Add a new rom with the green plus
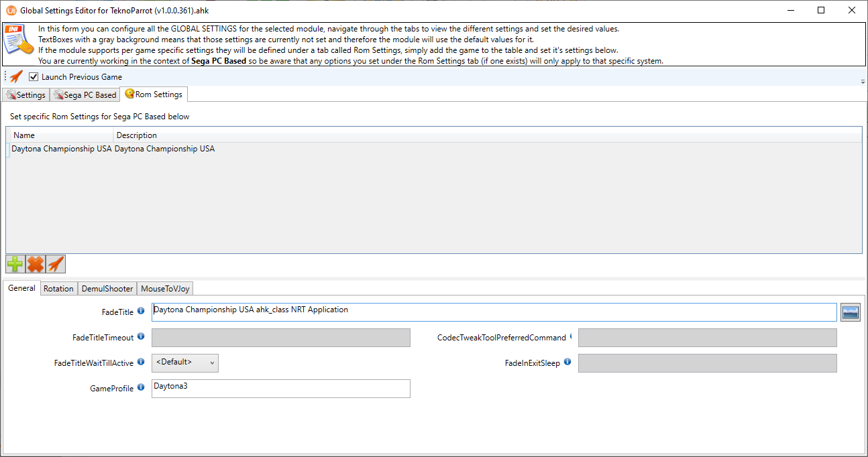This screenshot has height=457, width=868. click(15, 264)
